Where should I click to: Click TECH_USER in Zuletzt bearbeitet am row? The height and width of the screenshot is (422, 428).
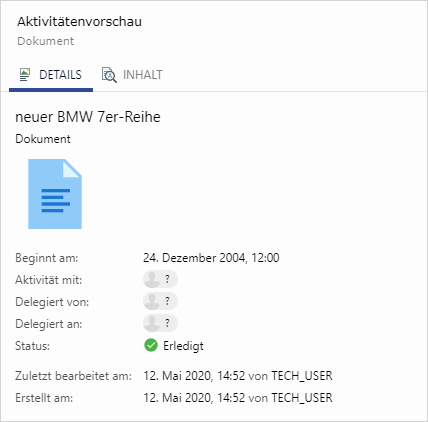[x=302, y=376]
